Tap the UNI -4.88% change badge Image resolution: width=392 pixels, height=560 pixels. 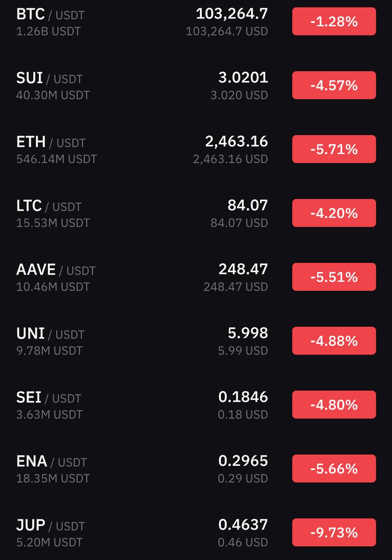[334, 341]
